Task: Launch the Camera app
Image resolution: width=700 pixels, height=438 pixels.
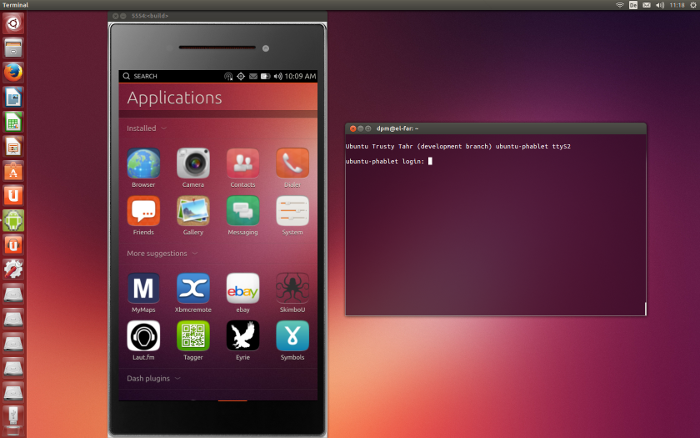Action: click(x=193, y=163)
